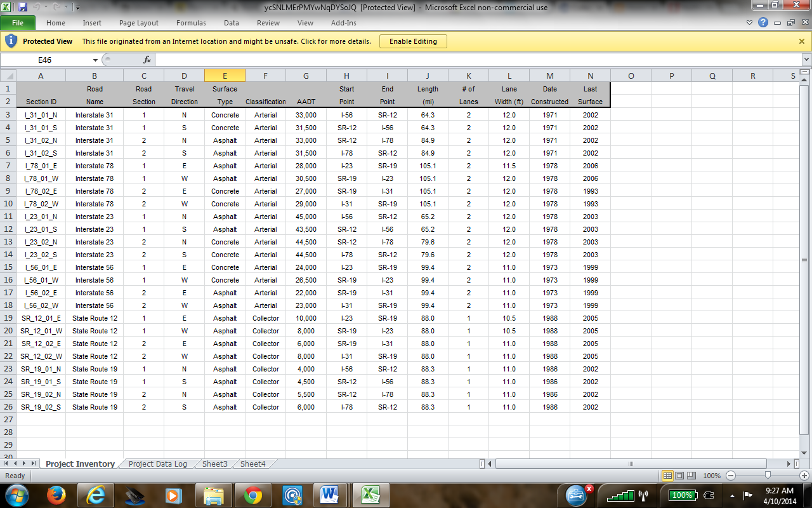The height and width of the screenshot is (508, 812).
Task: Open Excel Help question mark icon
Action: click(x=763, y=23)
